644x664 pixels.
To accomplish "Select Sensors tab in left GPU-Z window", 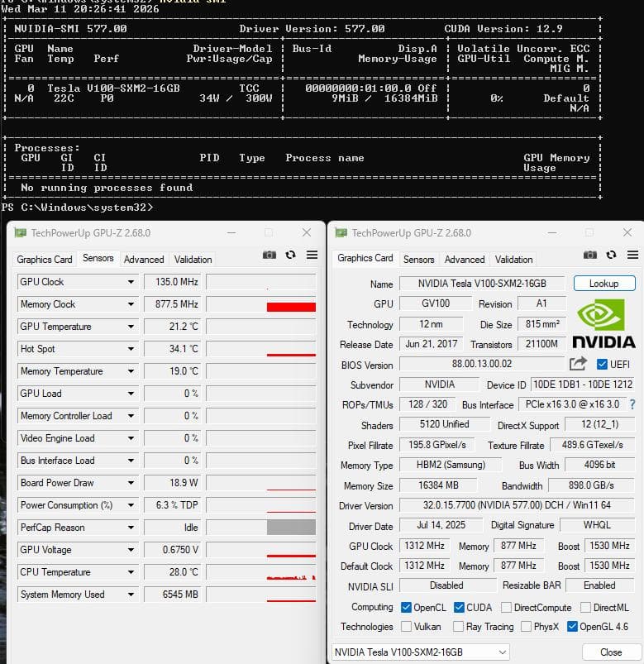I will [98, 258].
